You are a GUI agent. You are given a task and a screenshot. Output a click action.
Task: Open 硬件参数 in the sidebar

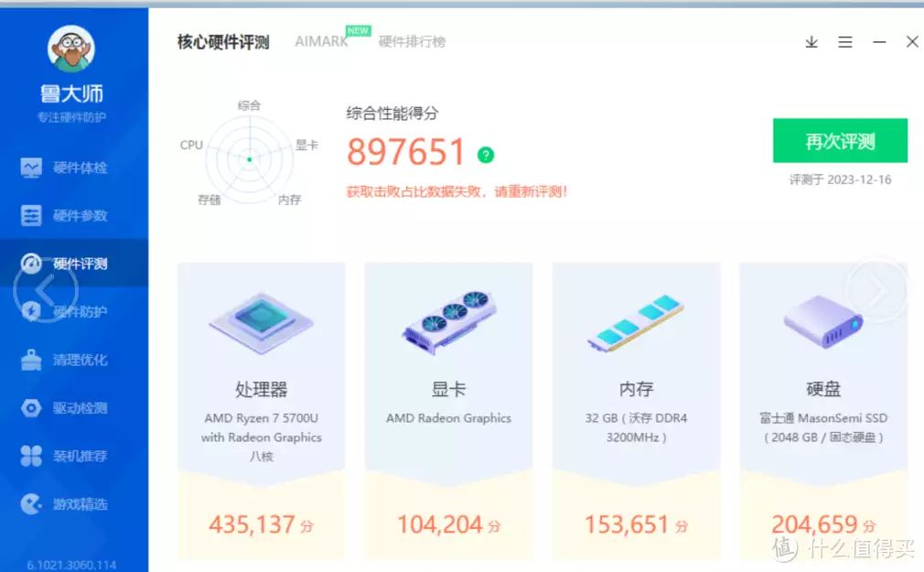coord(74,216)
